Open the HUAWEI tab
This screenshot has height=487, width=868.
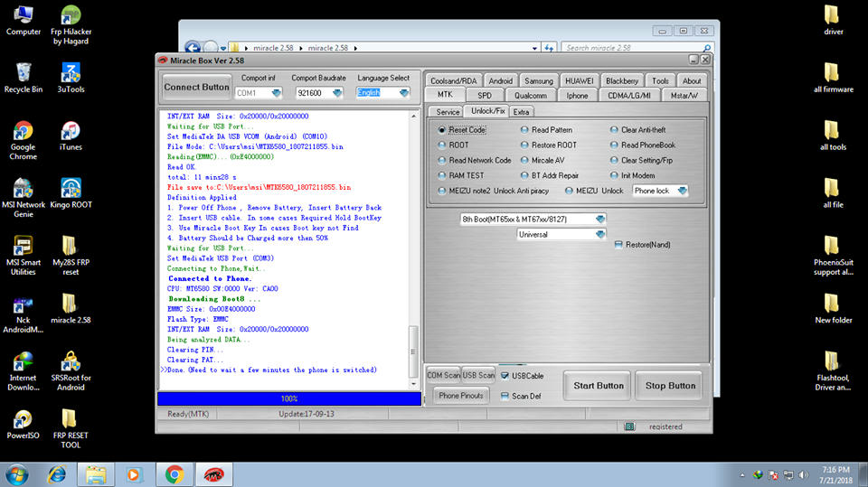pyautogui.click(x=579, y=80)
